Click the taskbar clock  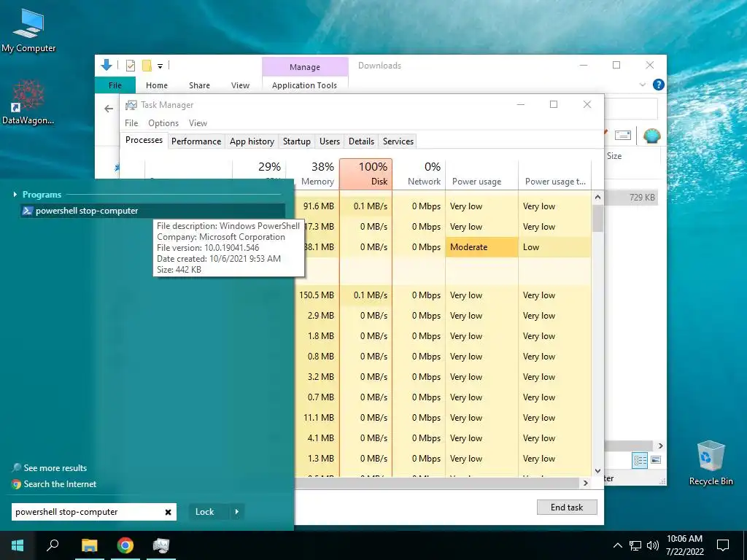click(684, 545)
